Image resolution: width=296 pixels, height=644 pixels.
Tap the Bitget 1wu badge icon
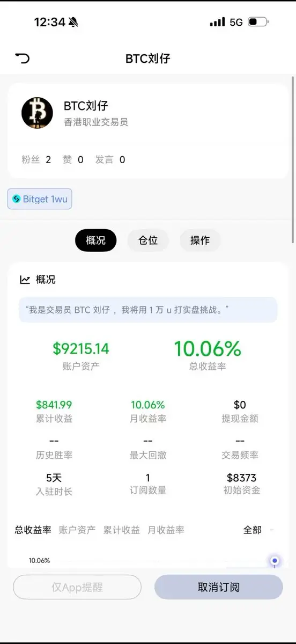click(x=16, y=199)
